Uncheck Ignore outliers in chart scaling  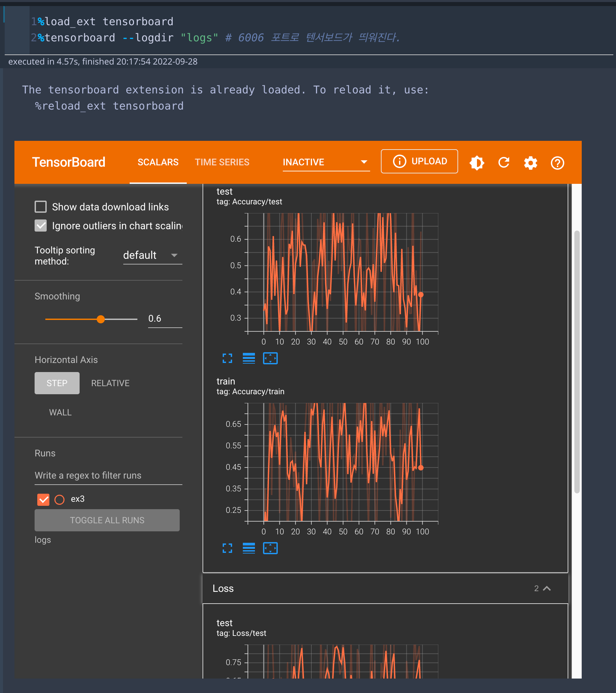point(41,226)
